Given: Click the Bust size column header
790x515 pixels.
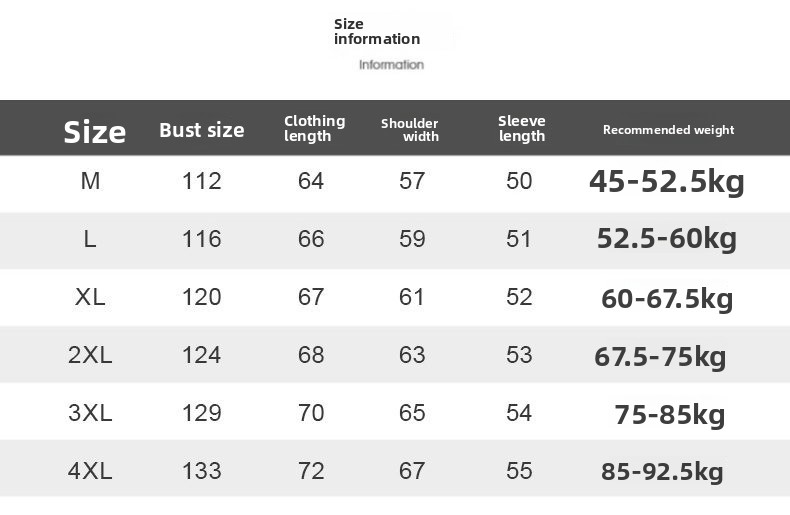Looking at the screenshot, I should pyautogui.click(x=201, y=130).
